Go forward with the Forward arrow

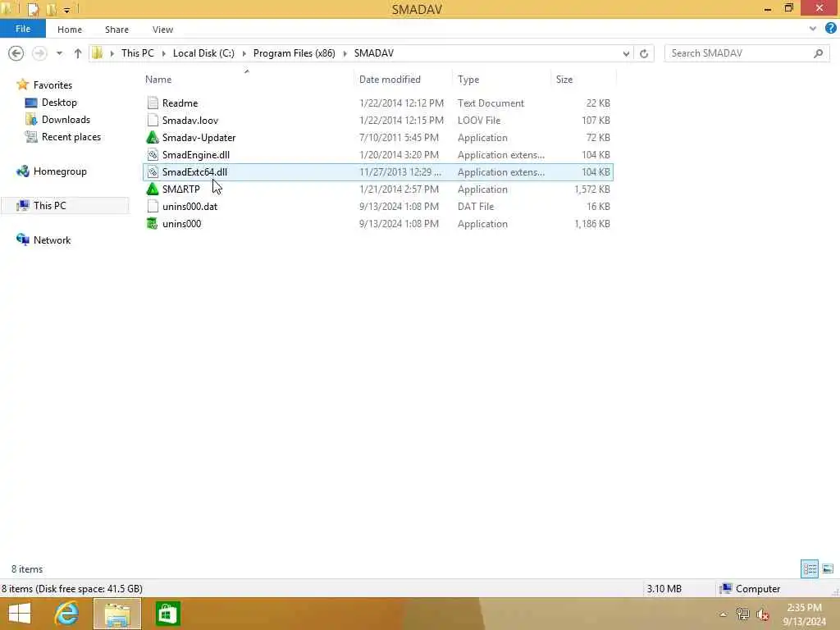point(39,53)
